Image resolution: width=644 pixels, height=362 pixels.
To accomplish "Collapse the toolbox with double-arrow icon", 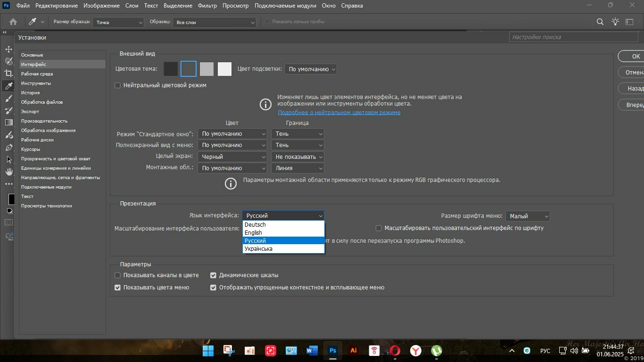I will click(x=4, y=32).
